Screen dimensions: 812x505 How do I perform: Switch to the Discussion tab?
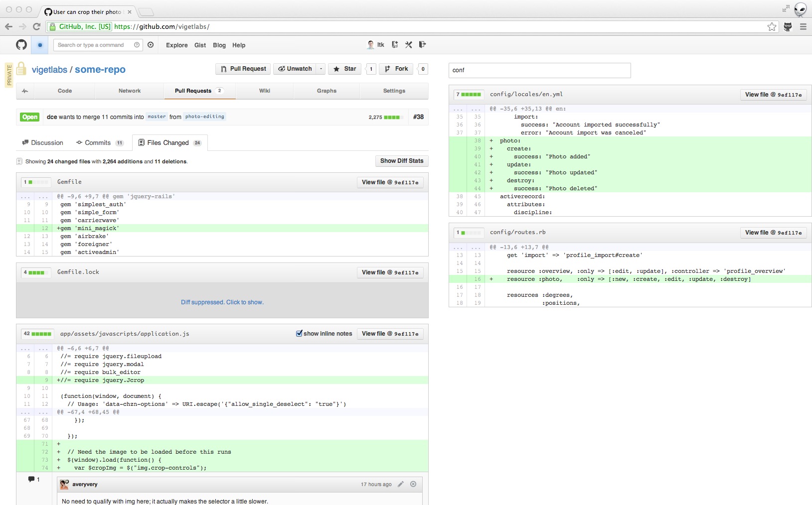click(43, 143)
